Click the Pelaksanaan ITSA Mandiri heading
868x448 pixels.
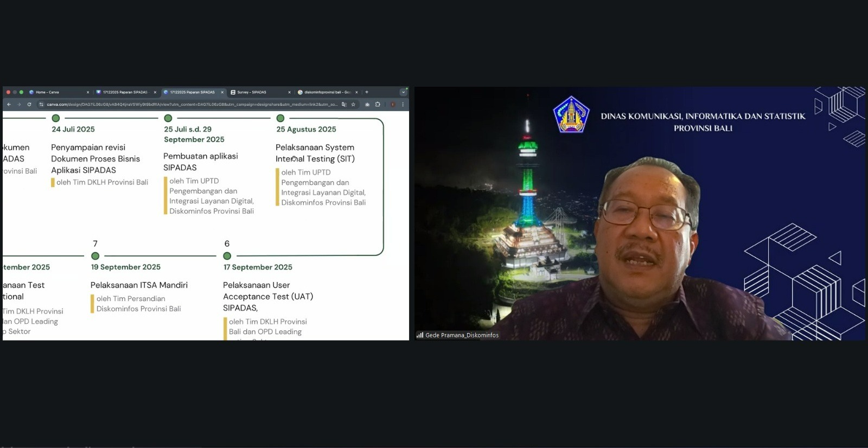click(139, 285)
